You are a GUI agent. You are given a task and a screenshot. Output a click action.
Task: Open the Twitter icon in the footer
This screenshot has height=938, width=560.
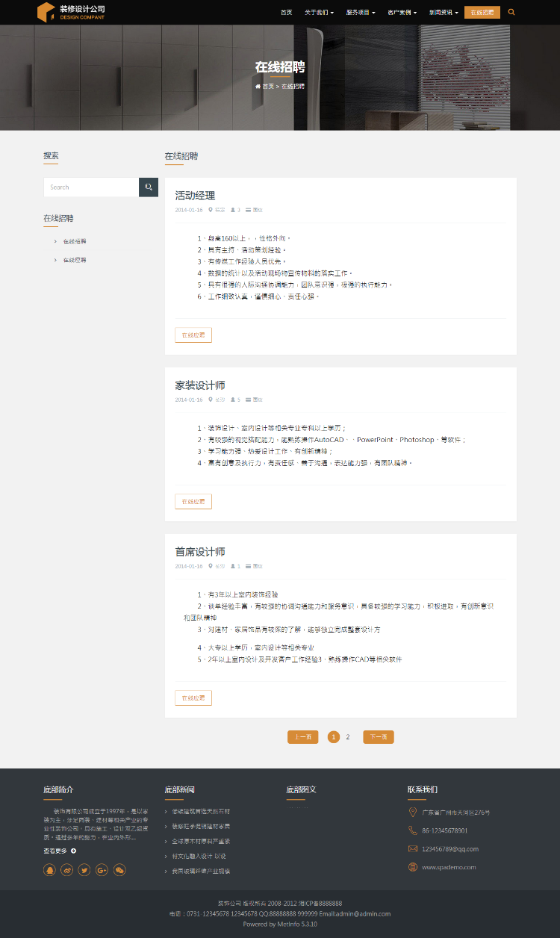[84, 870]
